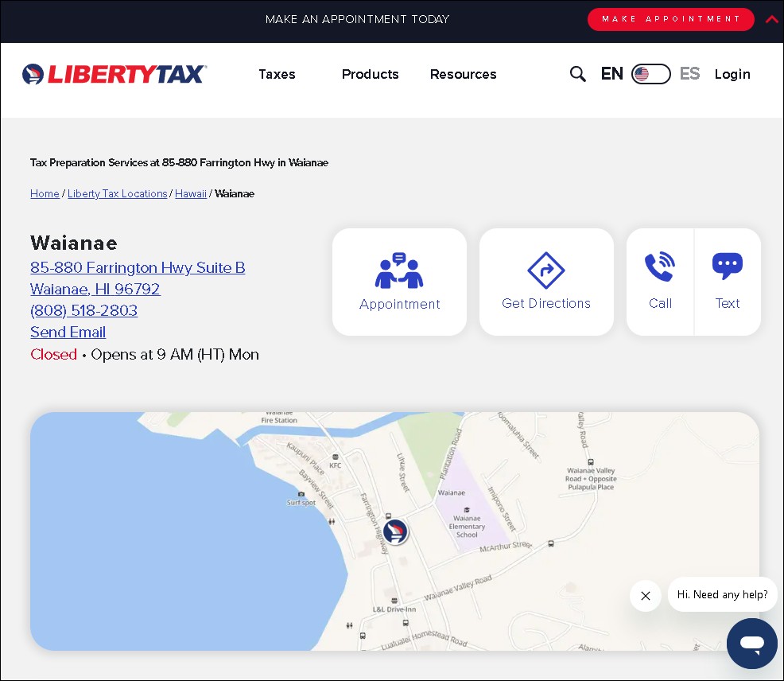
Task: Switch language back to EN
Action: (x=611, y=74)
